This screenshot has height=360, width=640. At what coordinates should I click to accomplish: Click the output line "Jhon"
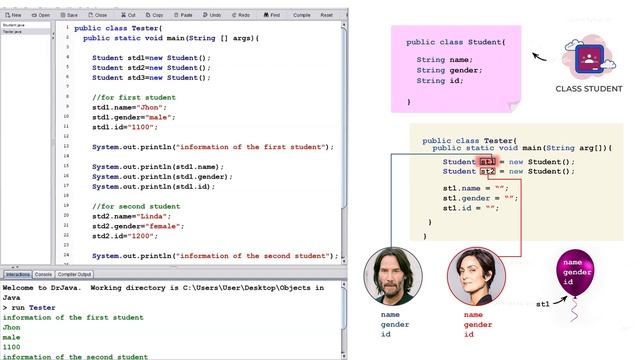coord(11,327)
